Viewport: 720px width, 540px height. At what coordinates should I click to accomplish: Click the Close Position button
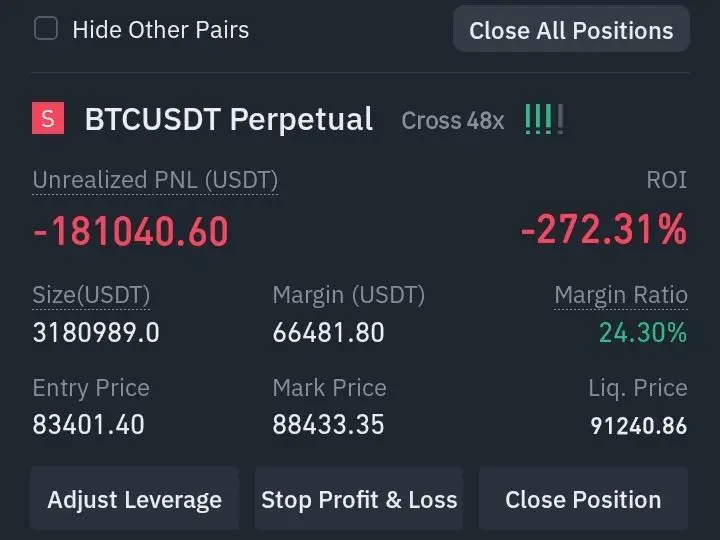pos(583,499)
